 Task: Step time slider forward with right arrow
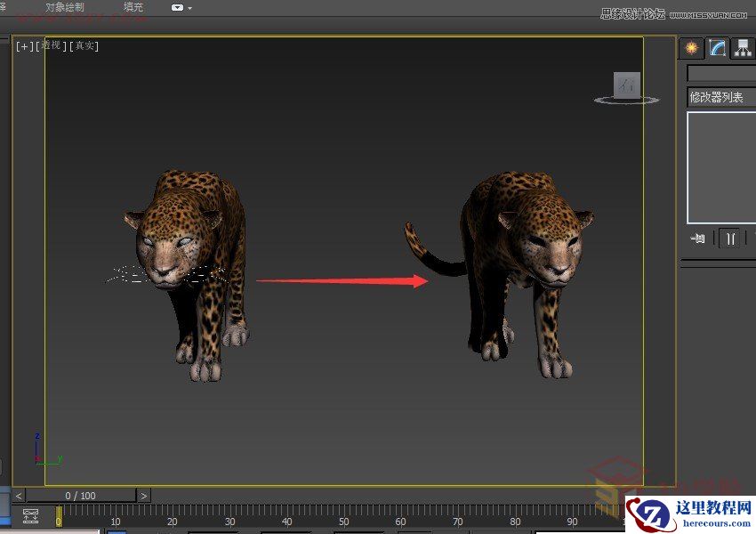coord(144,496)
